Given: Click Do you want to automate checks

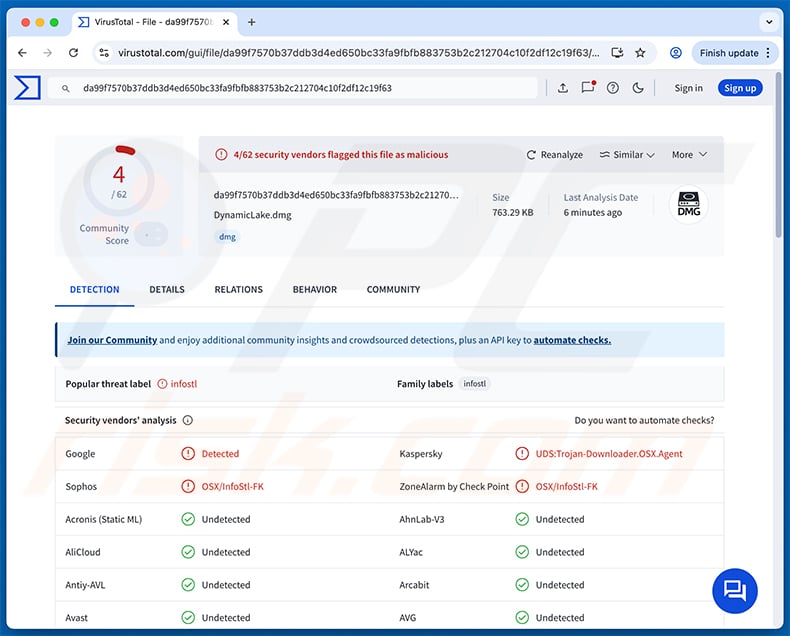Looking at the screenshot, I should (644, 420).
